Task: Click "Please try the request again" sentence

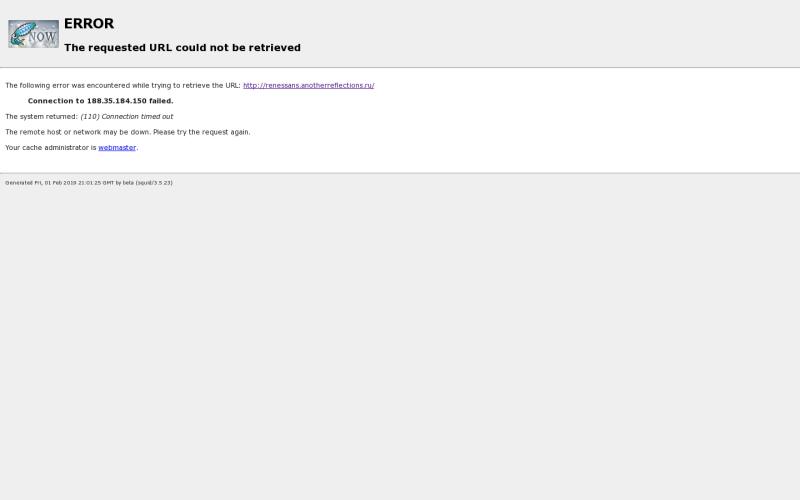Action: click(201, 132)
